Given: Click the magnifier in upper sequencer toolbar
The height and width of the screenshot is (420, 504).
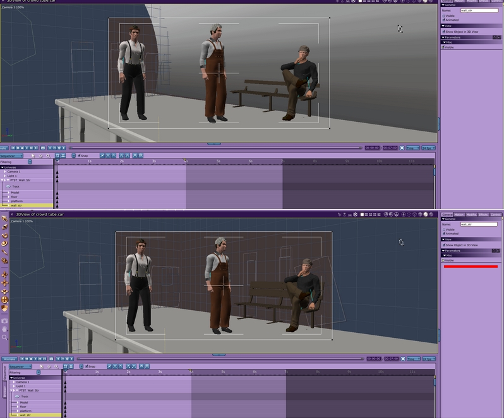Looking at the screenshot, I should [48, 155].
